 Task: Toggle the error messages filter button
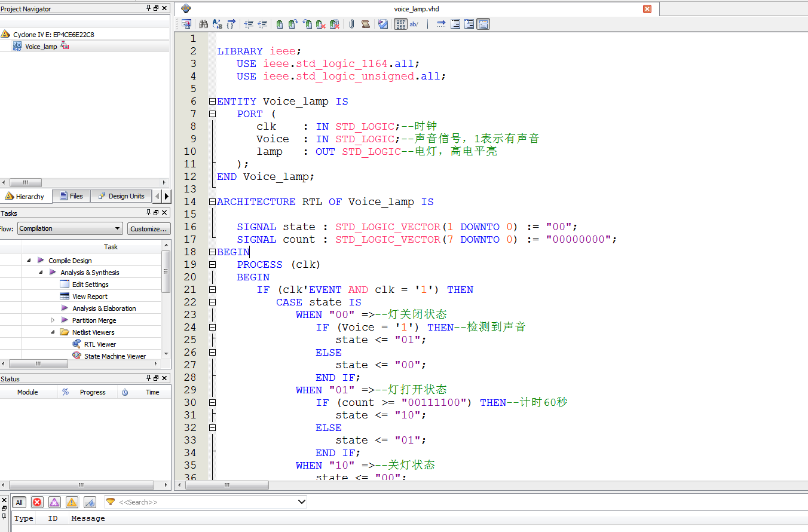click(x=37, y=502)
